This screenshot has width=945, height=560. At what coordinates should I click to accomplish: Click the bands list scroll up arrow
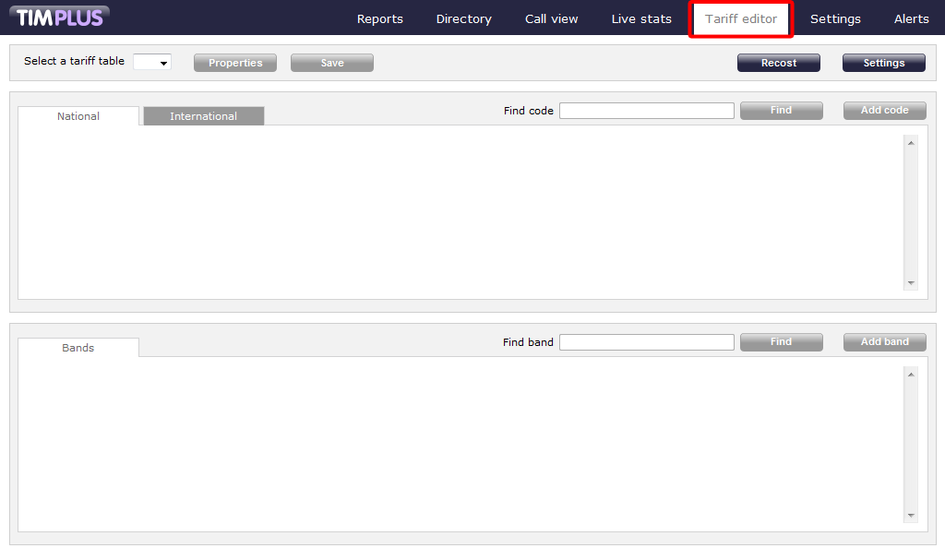[911, 375]
